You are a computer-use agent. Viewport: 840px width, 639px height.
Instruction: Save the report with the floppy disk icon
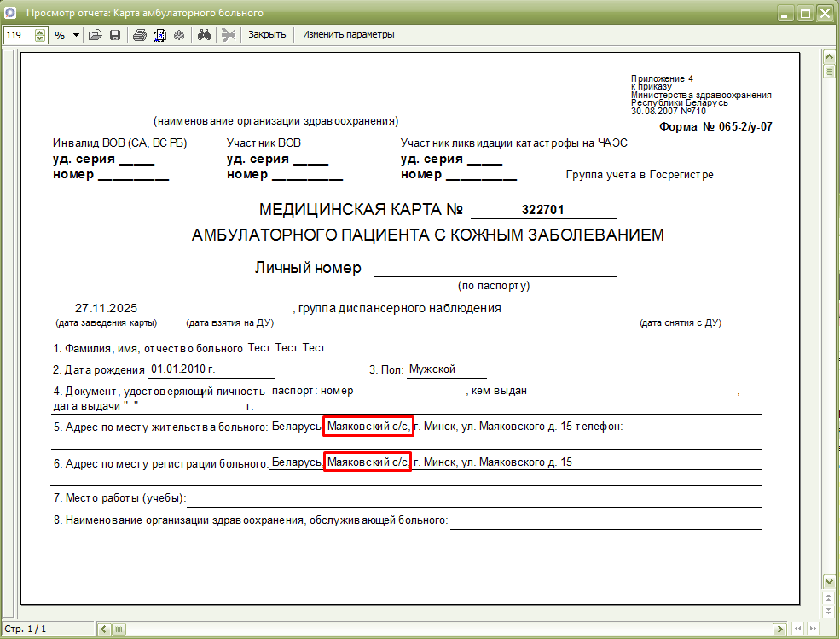click(x=114, y=35)
